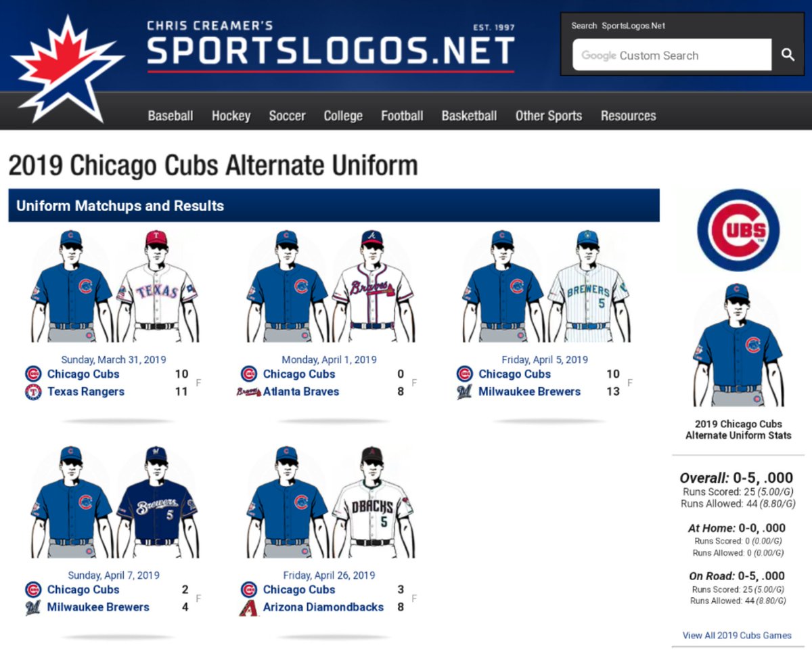
Task: Open Milwaukee Brewers link in April 7 game
Action: [x=98, y=607]
